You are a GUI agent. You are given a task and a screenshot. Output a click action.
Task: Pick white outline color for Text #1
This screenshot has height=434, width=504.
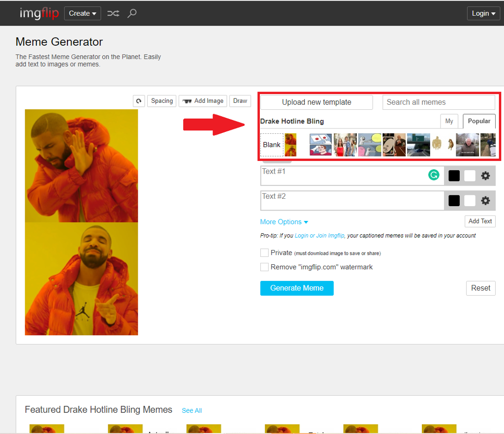pos(470,176)
